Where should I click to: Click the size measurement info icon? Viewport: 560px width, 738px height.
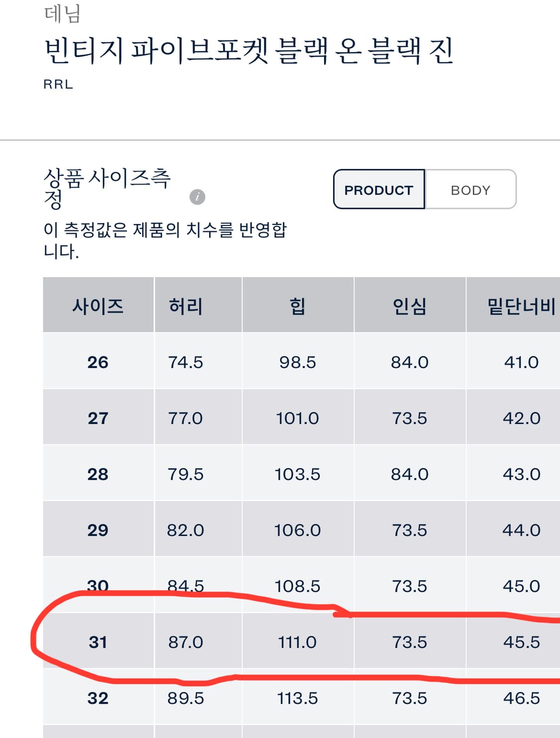tap(197, 197)
